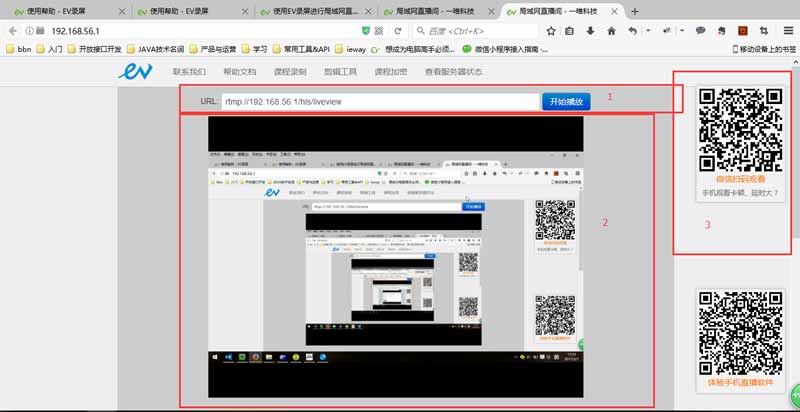
Task: Expand dropdown arrow next to undo icon
Action: (648, 31)
